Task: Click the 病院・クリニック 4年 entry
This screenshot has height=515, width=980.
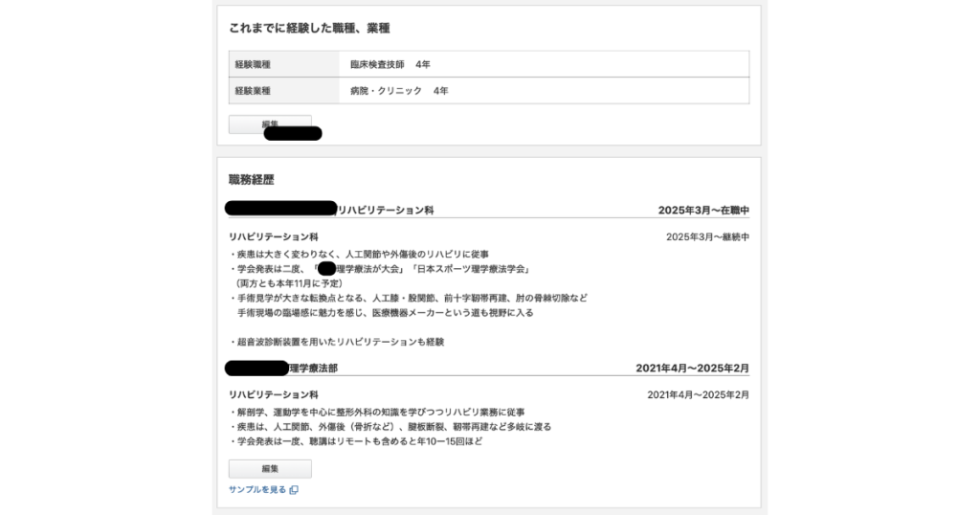Action: click(398, 91)
